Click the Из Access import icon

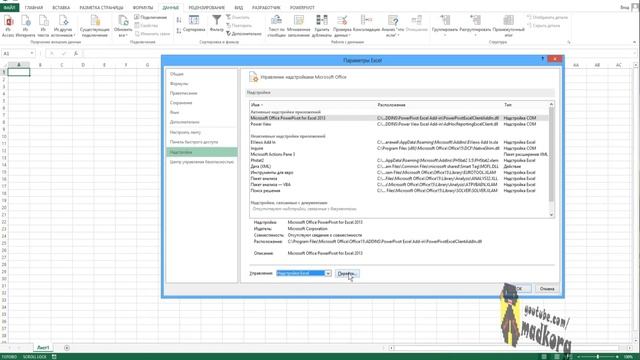[x=8, y=26]
